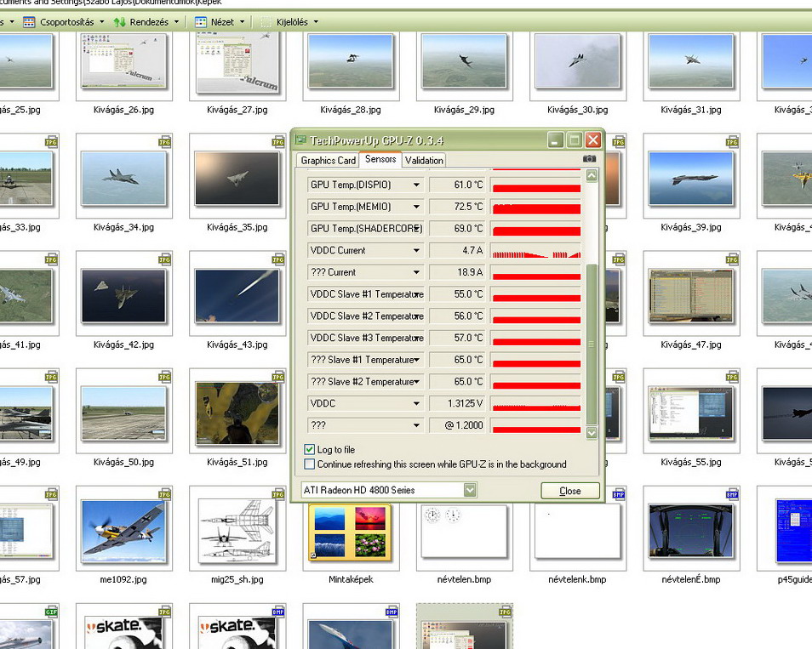Open the GPU-Z screenshot camera icon
Screen dimensions: 812x649
[x=589, y=159]
